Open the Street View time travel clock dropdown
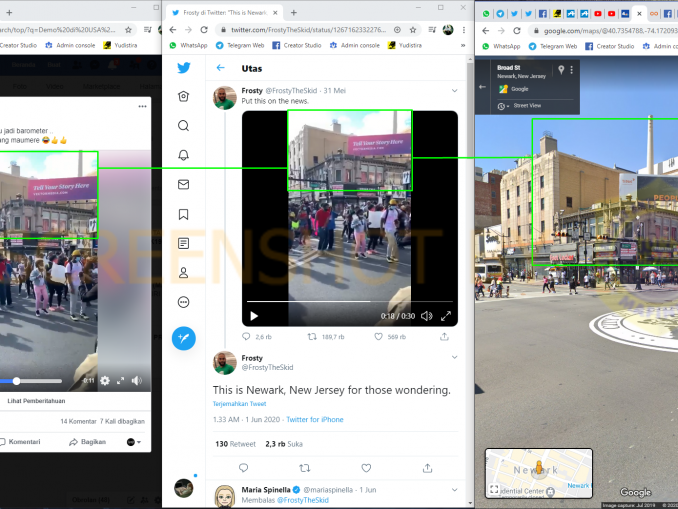The height and width of the screenshot is (509, 678). point(503,106)
